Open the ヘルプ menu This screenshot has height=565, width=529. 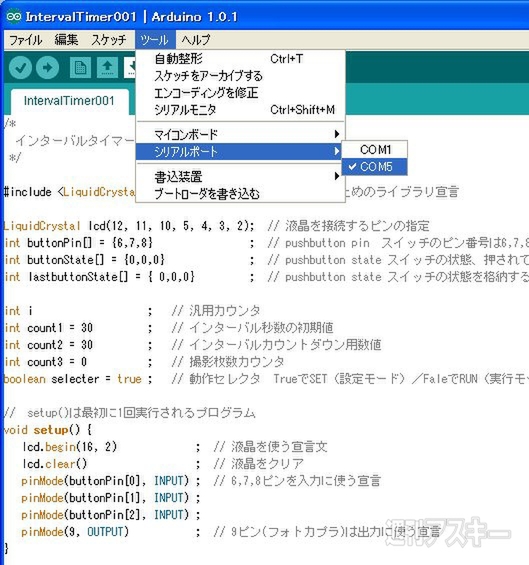[x=196, y=40]
